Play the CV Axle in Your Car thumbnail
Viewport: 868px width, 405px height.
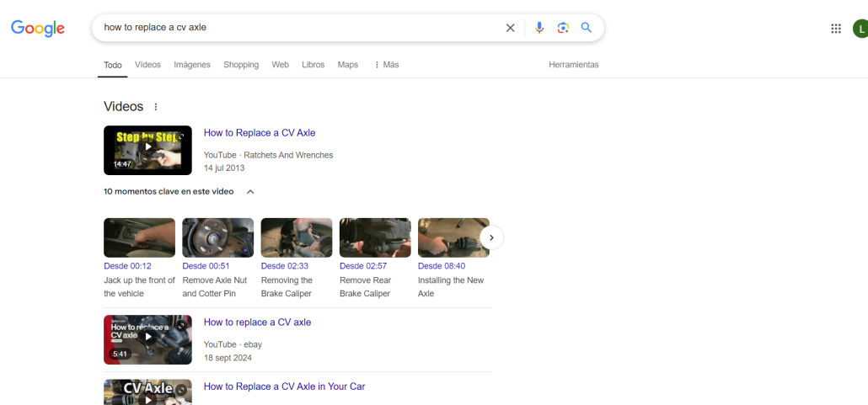point(147,392)
